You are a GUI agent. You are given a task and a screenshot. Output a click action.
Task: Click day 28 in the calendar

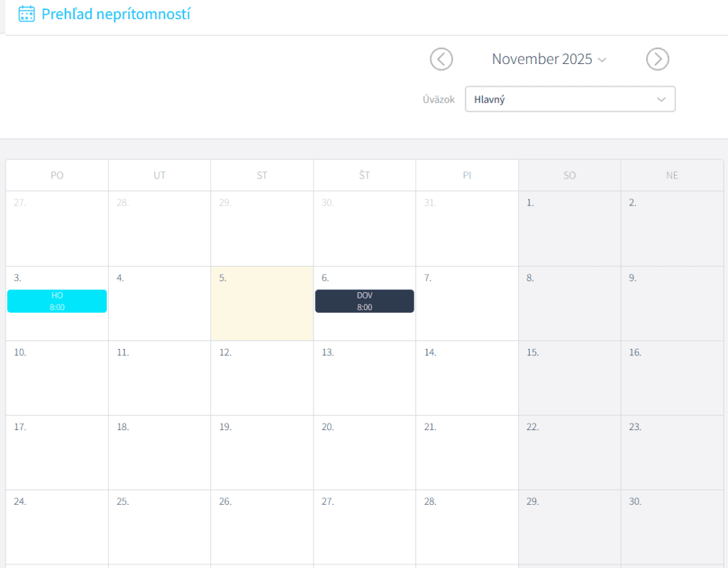466,527
